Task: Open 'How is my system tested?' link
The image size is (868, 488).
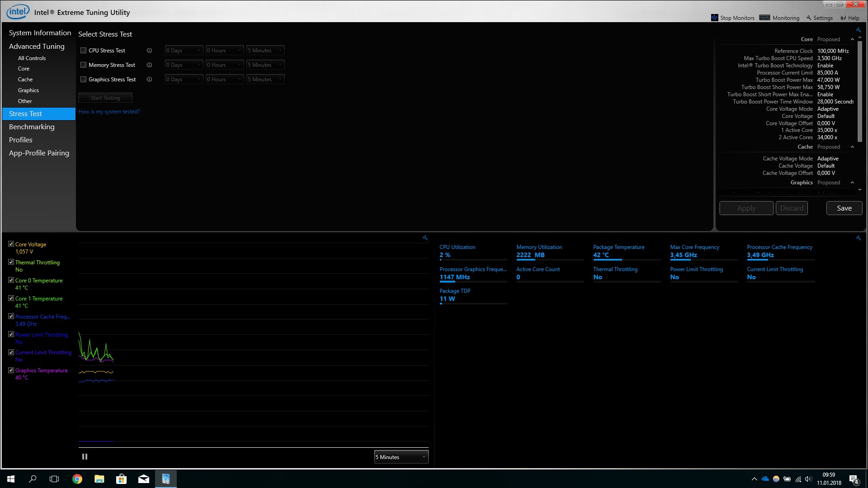Action: click(x=109, y=112)
